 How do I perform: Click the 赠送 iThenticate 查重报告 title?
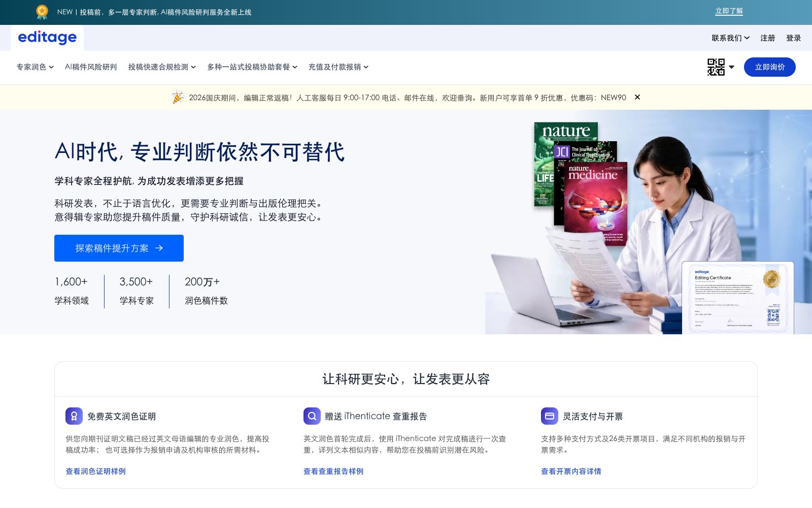[376, 417]
